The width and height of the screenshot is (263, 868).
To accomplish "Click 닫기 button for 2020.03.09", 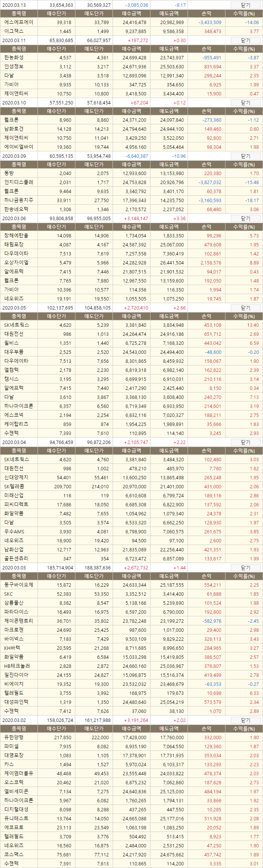I will 245,156.
